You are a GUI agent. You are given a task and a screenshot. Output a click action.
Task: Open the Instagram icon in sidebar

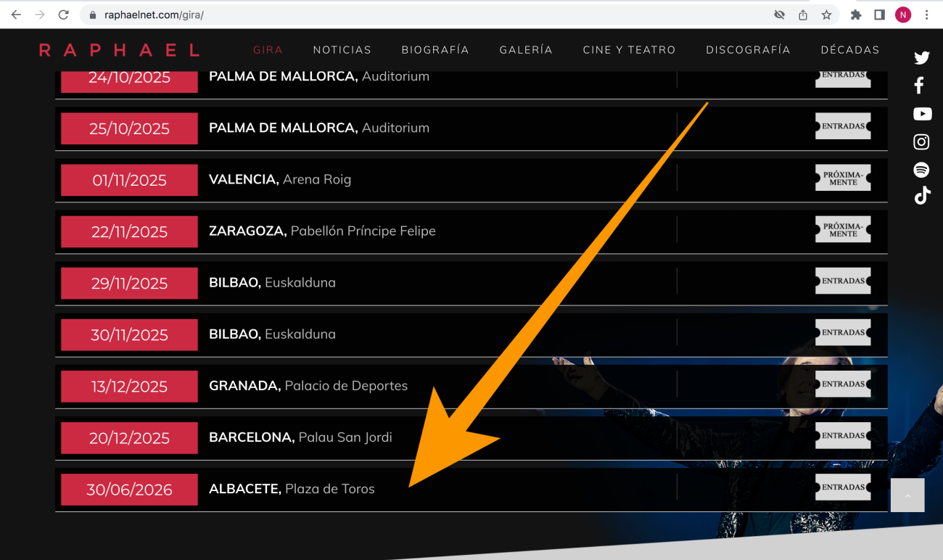[x=921, y=142]
